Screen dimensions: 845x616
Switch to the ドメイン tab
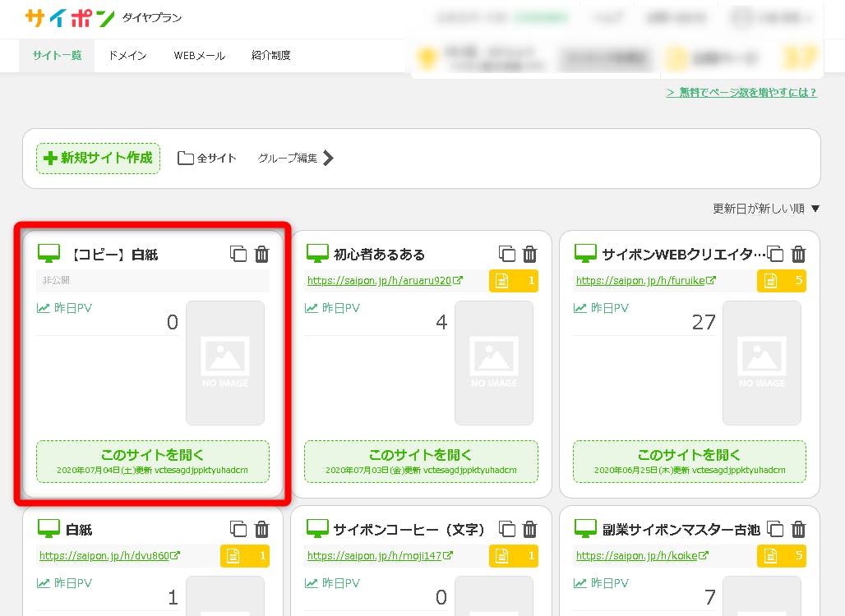point(127,56)
